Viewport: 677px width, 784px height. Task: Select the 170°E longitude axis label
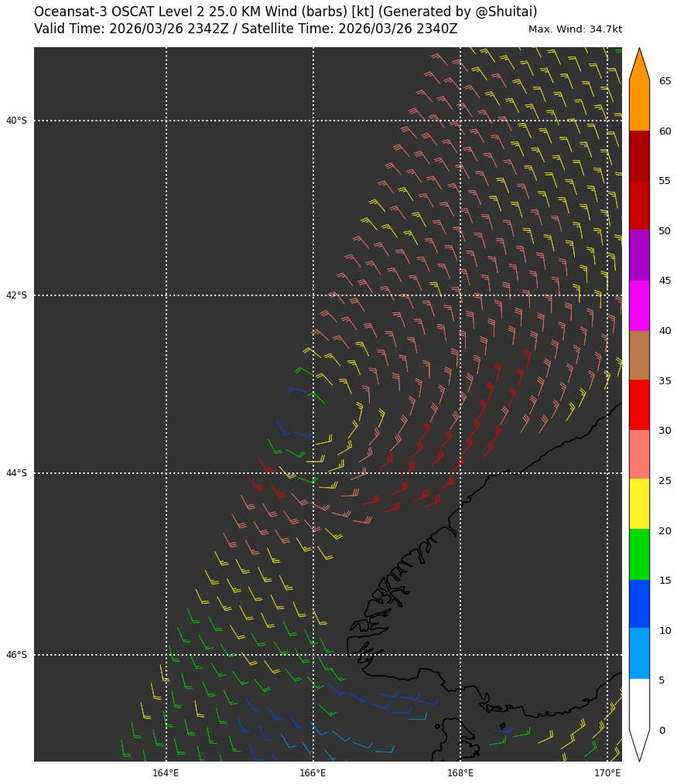click(607, 773)
